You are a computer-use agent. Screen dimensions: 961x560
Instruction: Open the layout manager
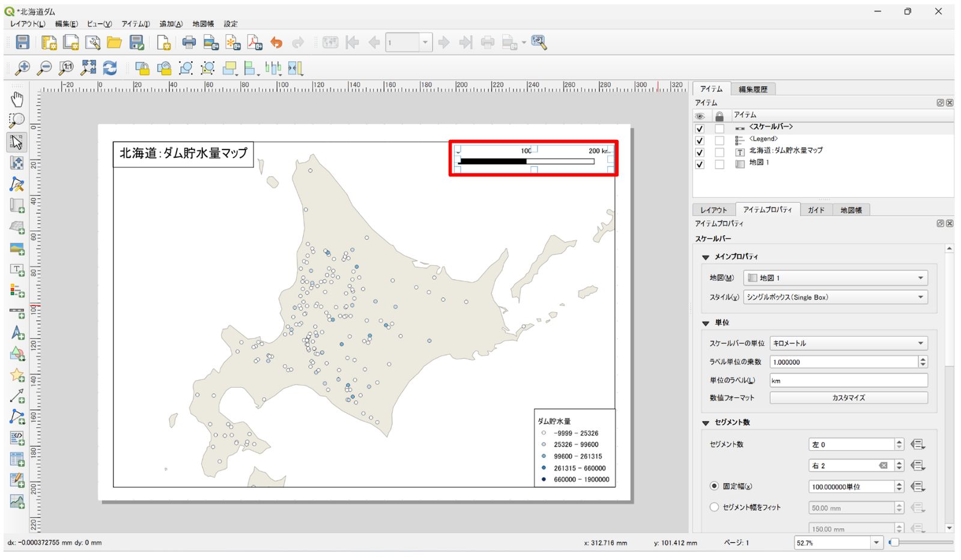92,42
